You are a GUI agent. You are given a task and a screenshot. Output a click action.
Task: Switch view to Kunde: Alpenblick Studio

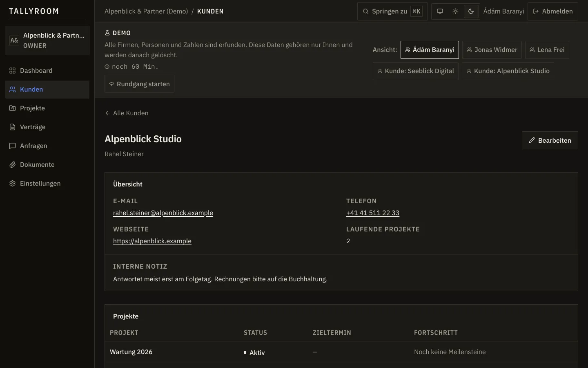point(508,71)
